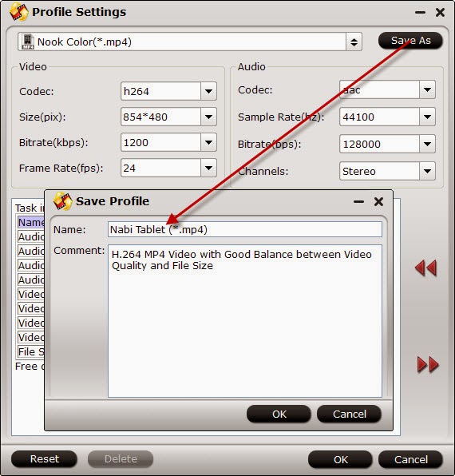The height and width of the screenshot is (476, 455).
Task: Select the Name row in task info list
Action: tap(31, 222)
